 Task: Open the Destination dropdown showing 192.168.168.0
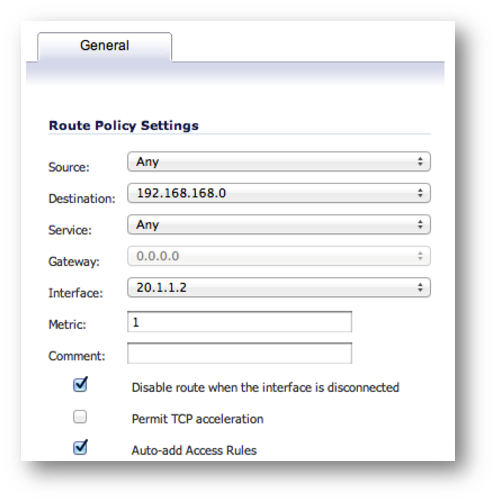pyautogui.click(x=279, y=193)
